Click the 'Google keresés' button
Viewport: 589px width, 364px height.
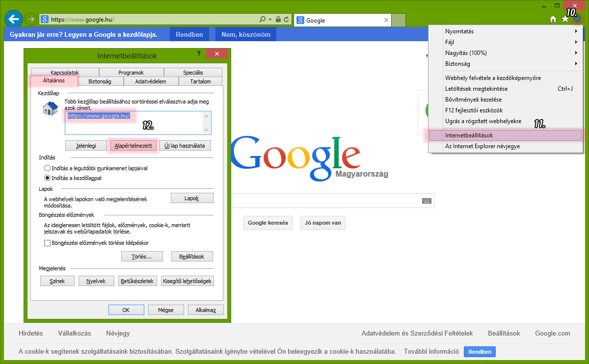268,223
